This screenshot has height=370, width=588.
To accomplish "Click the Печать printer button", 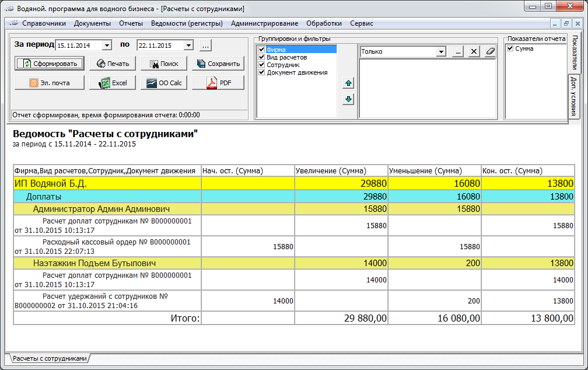I will 113,64.
